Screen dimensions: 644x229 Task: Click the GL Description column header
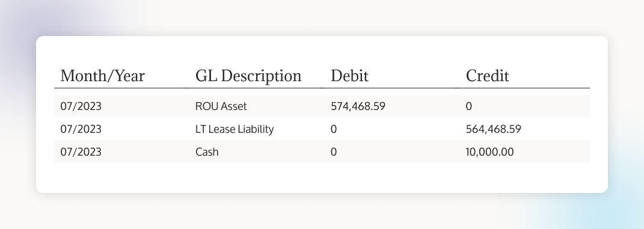click(248, 76)
